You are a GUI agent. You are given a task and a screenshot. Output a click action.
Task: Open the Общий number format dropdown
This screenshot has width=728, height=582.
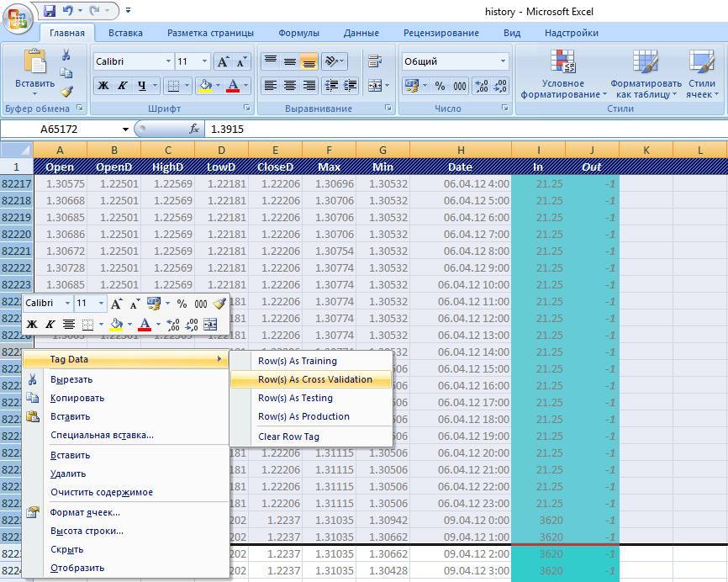point(503,61)
